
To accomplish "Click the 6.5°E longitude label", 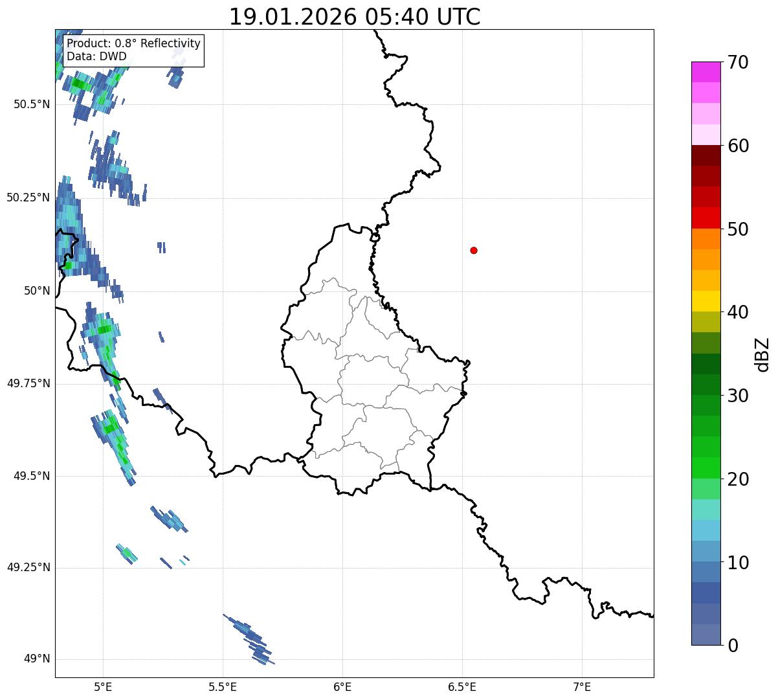I will (x=462, y=686).
